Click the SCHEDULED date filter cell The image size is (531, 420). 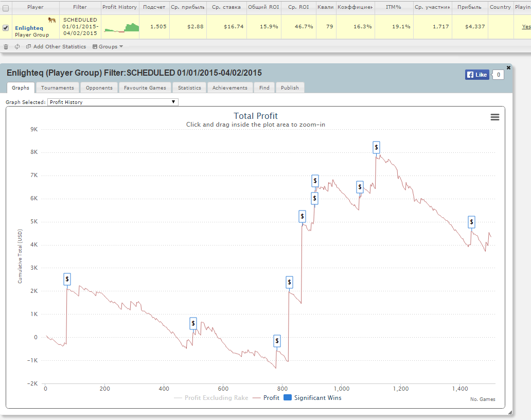point(80,26)
